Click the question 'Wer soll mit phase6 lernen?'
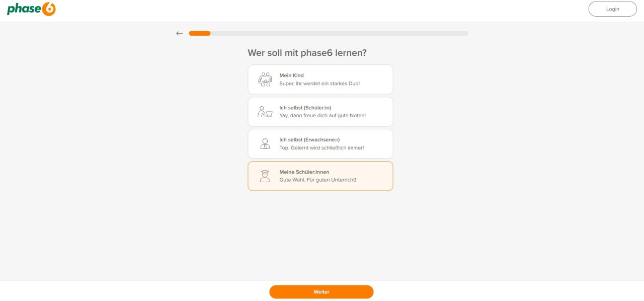 [307, 52]
